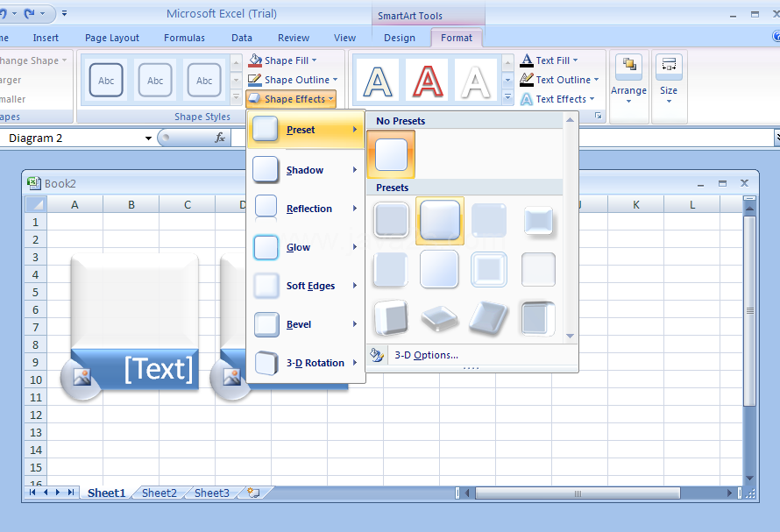780x532 pixels.
Task: Open the 3-D Rotation submenu
Action: [x=306, y=363]
